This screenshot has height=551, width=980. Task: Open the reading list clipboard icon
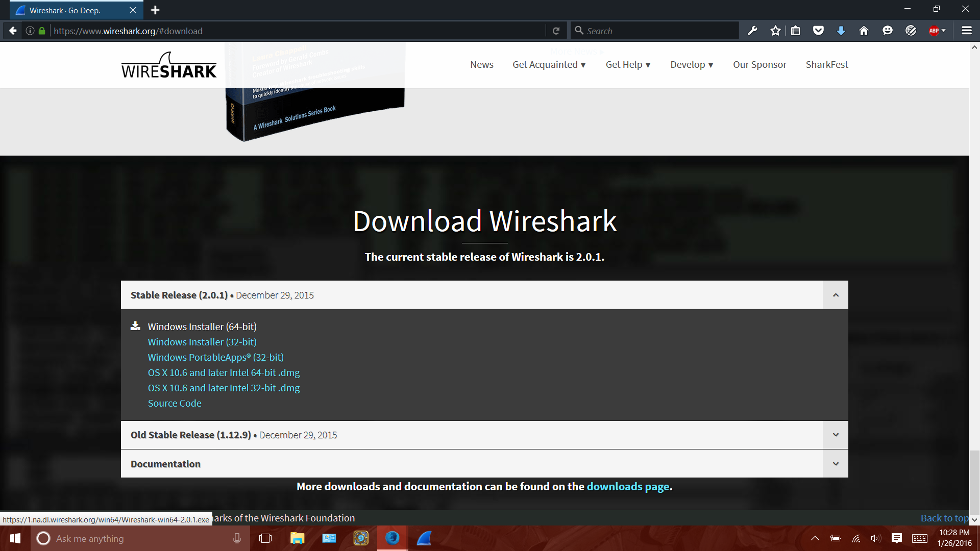click(x=795, y=30)
